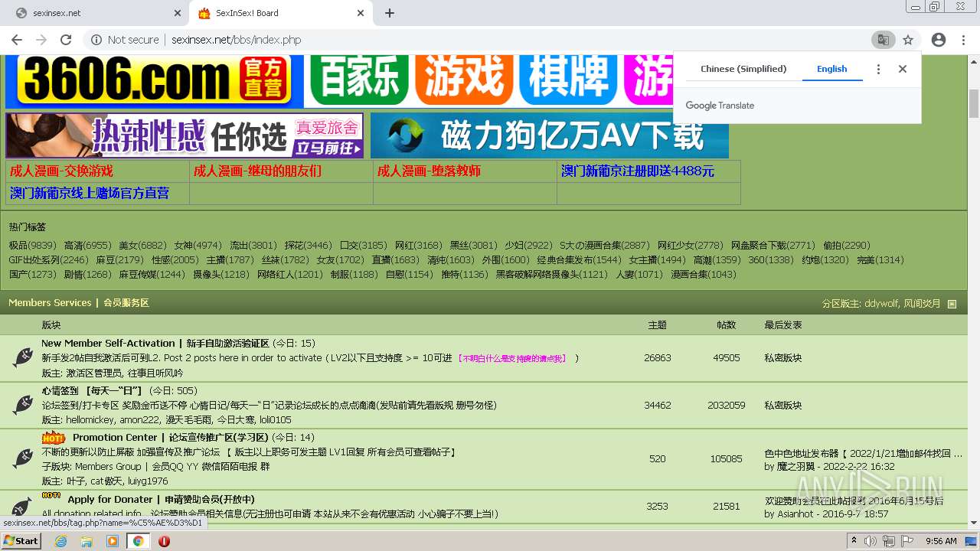Close the SexInSex! Board tab

tap(361, 13)
